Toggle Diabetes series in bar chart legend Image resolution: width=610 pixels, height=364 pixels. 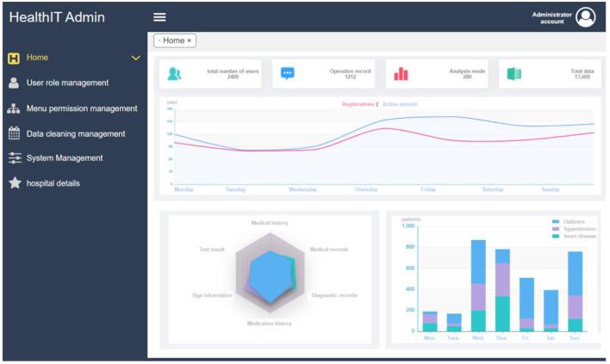pos(574,222)
